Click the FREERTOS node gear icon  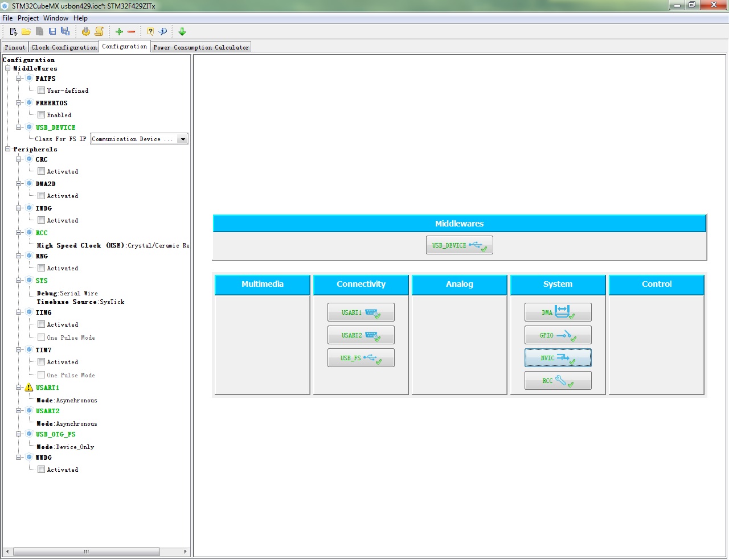tap(29, 103)
